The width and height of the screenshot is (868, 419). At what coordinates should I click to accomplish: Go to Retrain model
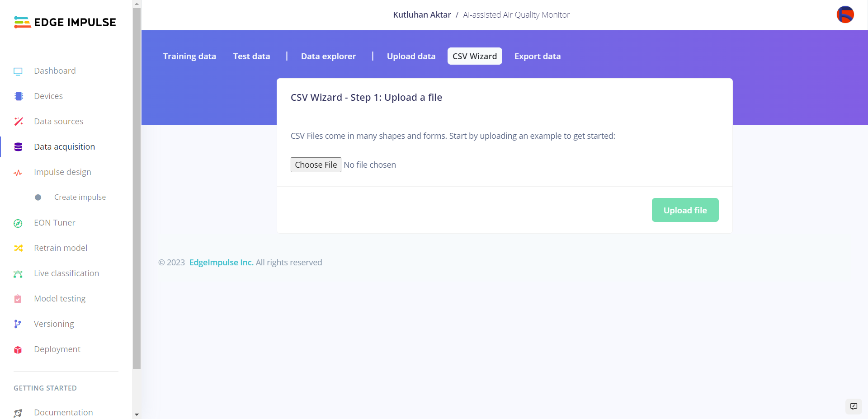(x=61, y=248)
